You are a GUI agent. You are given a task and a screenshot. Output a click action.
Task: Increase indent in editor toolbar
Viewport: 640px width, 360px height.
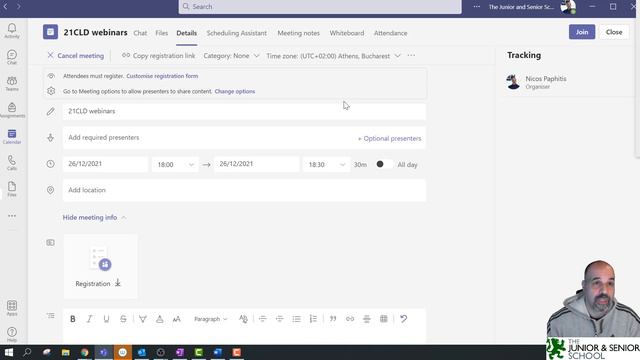(x=279, y=319)
